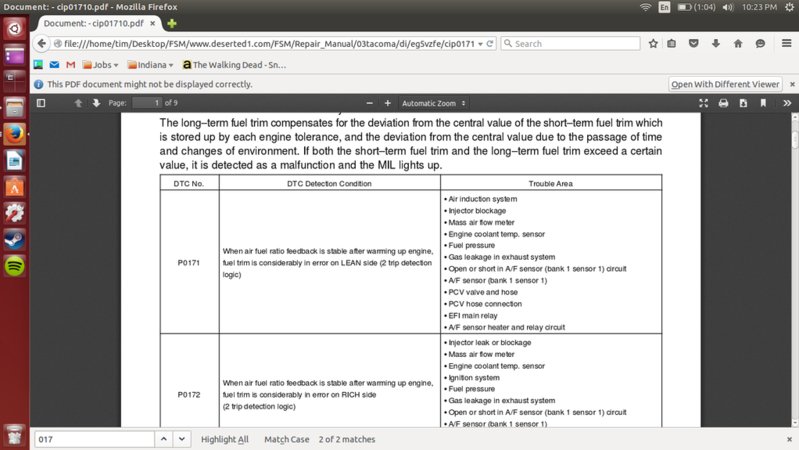The width and height of the screenshot is (799, 450).
Task: Open the blue mail envelope bookmark
Action: (55, 65)
